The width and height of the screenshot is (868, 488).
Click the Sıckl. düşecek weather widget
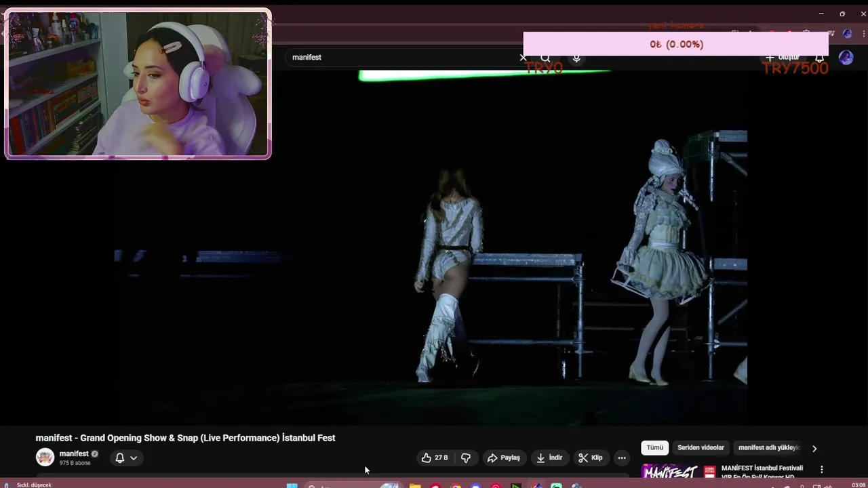[28, 485]
